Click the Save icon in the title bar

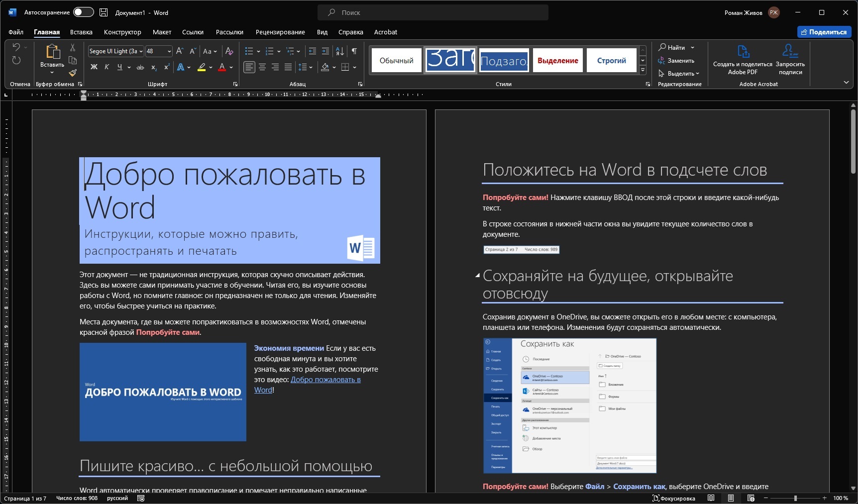104,12
